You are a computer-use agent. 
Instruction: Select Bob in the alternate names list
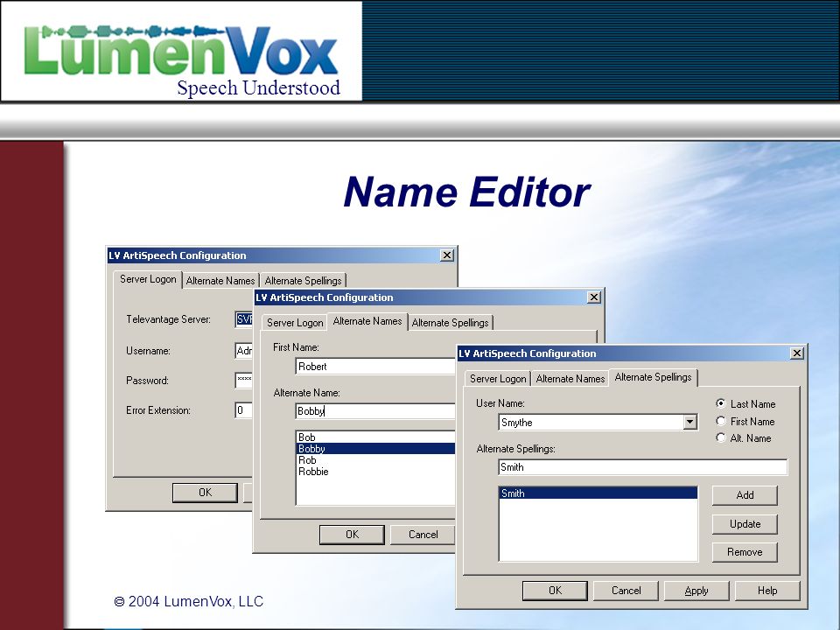375,437
